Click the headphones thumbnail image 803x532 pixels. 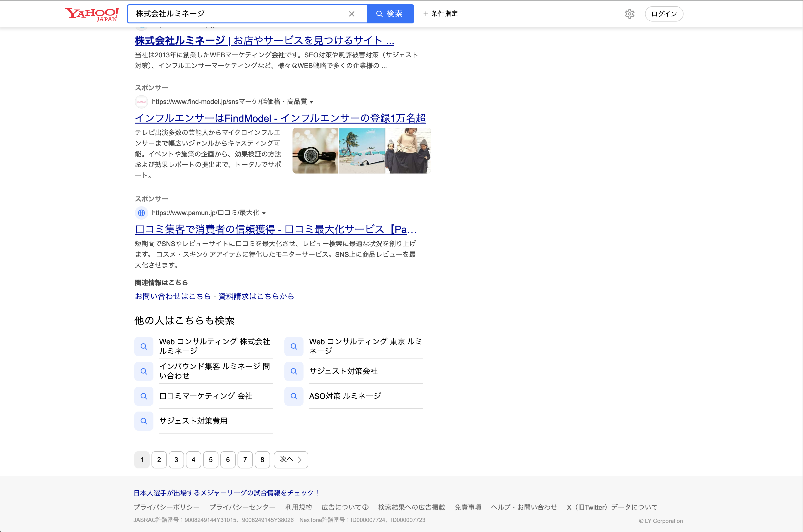(315, 151)
